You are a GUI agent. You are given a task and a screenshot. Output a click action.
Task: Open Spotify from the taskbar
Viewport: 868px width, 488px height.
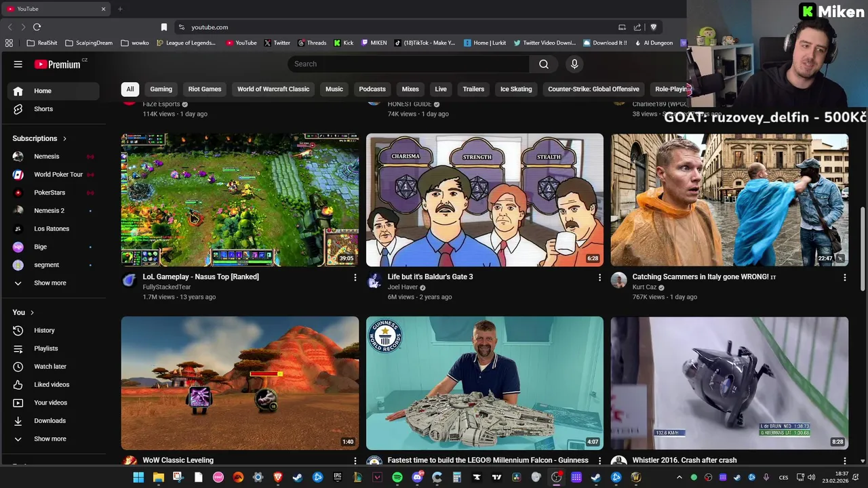(x=397, y=477)
